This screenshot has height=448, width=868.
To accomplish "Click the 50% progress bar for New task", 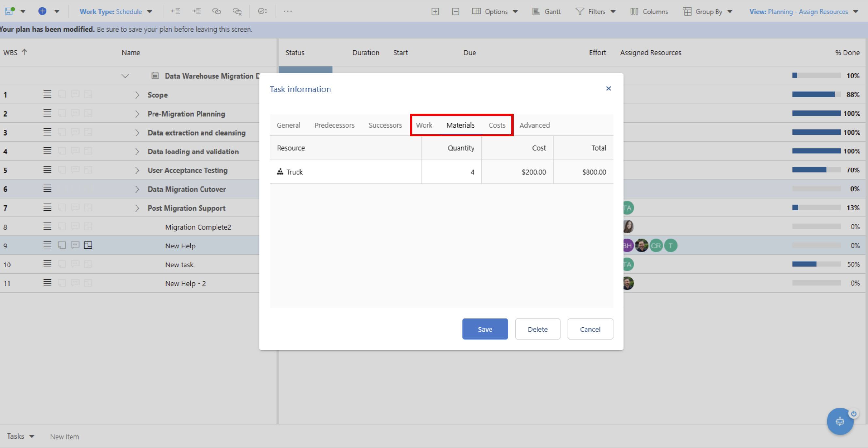I will pyautogui.click(x=816, y=264).
